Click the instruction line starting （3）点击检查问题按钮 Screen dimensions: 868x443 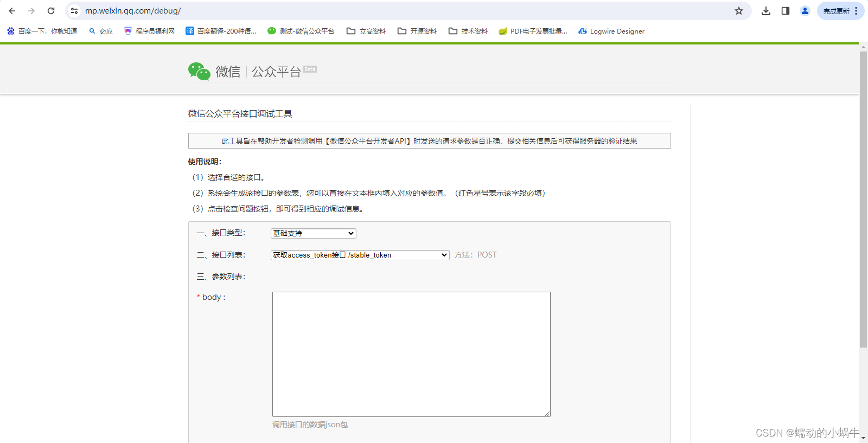pyautogui.click(x=278, y=209)
